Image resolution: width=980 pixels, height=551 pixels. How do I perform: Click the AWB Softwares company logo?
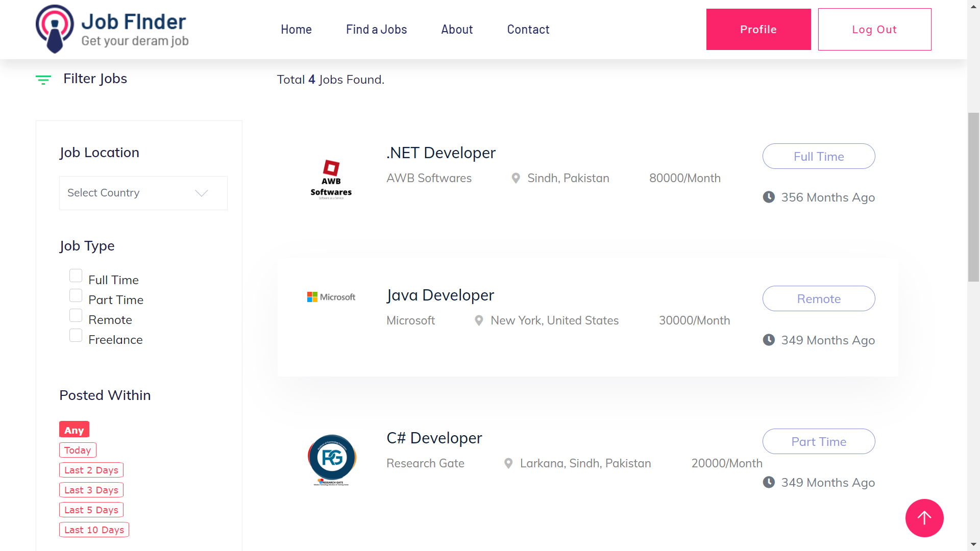[x=331, y=178]
